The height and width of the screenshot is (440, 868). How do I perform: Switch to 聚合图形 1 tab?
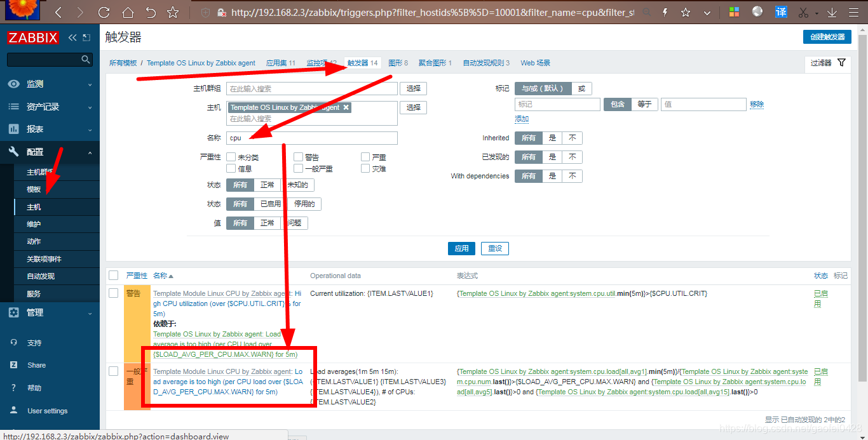coord(435,63)
